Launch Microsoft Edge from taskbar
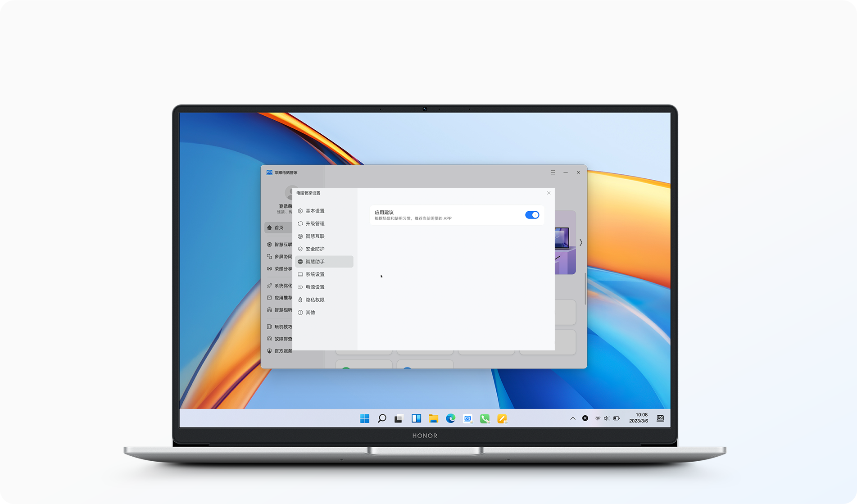 [450, 418]
